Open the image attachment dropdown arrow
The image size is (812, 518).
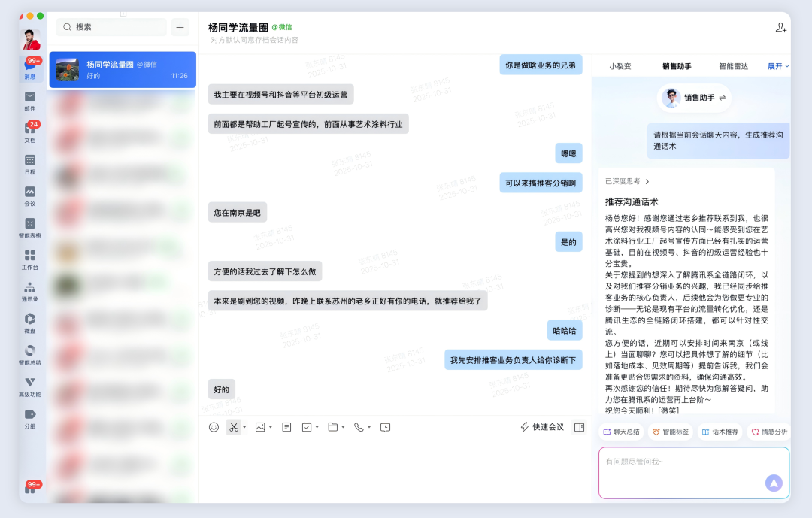pyautogui.click(x=270, y=426)
